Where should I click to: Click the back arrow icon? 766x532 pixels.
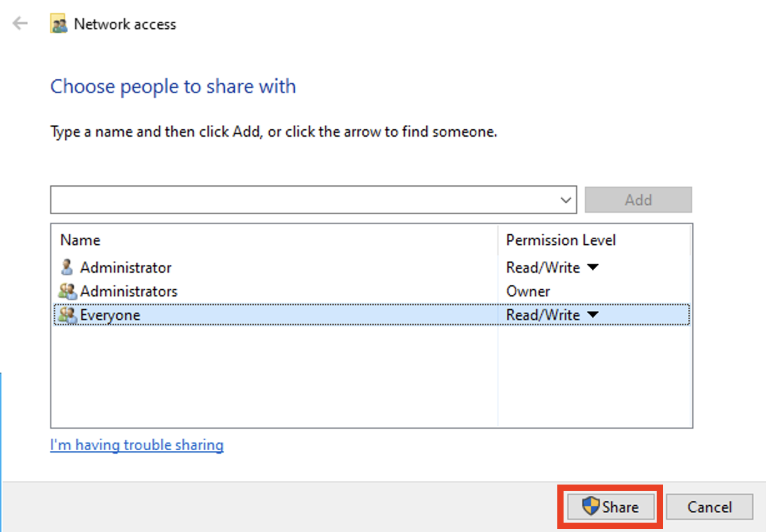point(20,24)
